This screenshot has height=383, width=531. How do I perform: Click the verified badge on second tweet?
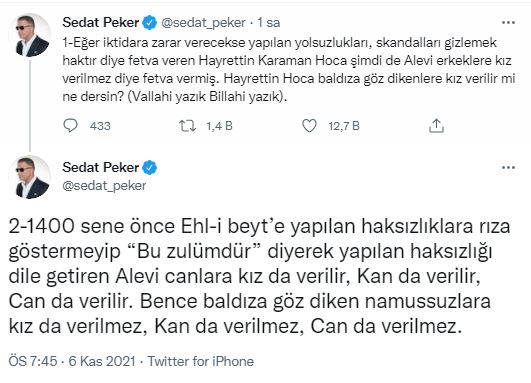(149, 168)
